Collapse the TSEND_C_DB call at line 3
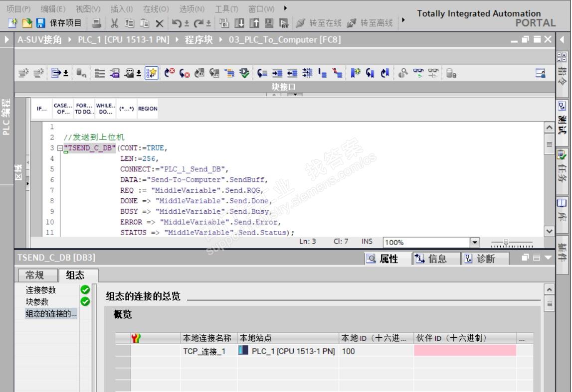 click(60, 148)
